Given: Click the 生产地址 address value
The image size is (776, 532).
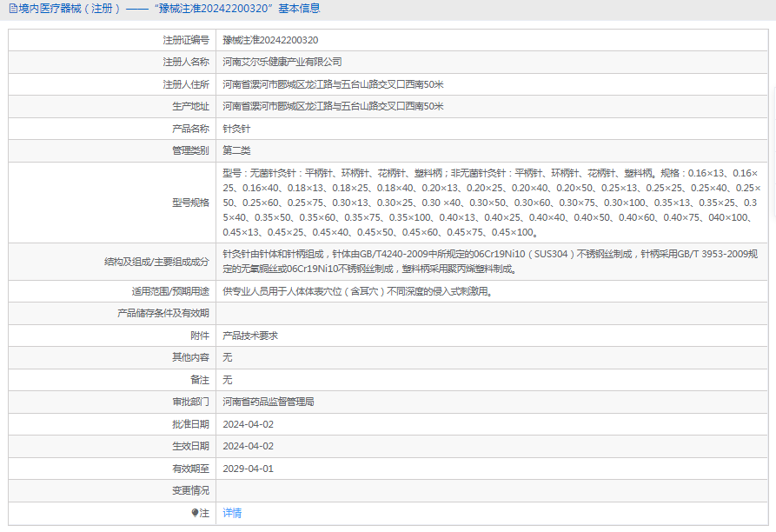Looking at the screenshot, I should click(333, 106).
